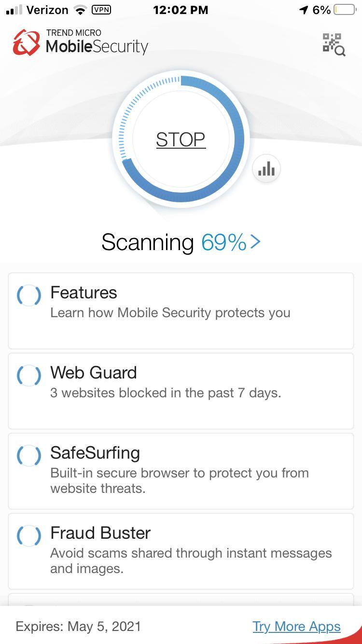The height and width of the screenshot is (644, 362).
Task: Tap the SafeSurfing loading circle icon
Action: pyautogui.click(x=29, y=455)
